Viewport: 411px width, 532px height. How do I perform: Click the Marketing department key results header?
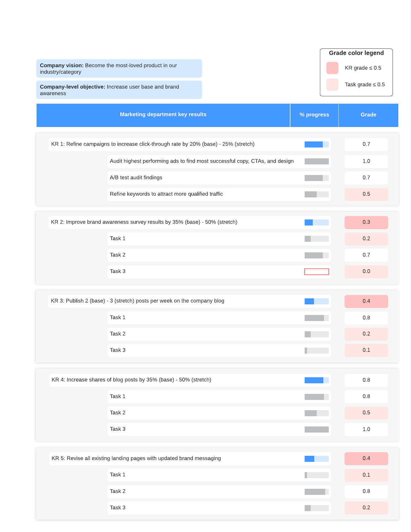(x=163, y=115)
